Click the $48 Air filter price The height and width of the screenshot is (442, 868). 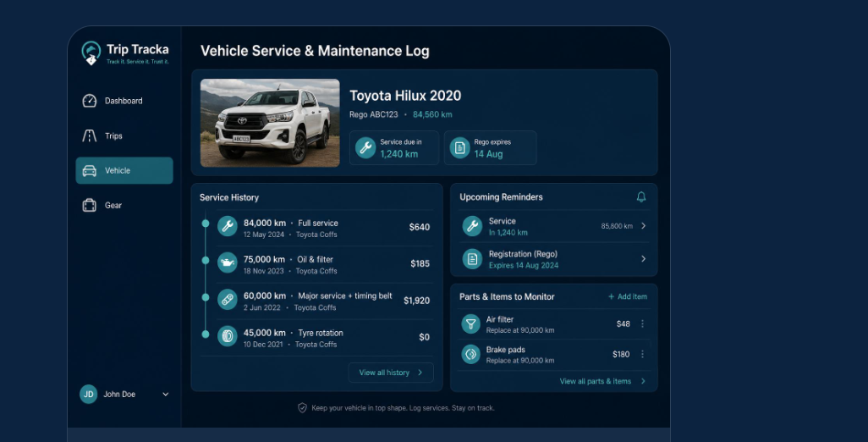tap(623, 324)
